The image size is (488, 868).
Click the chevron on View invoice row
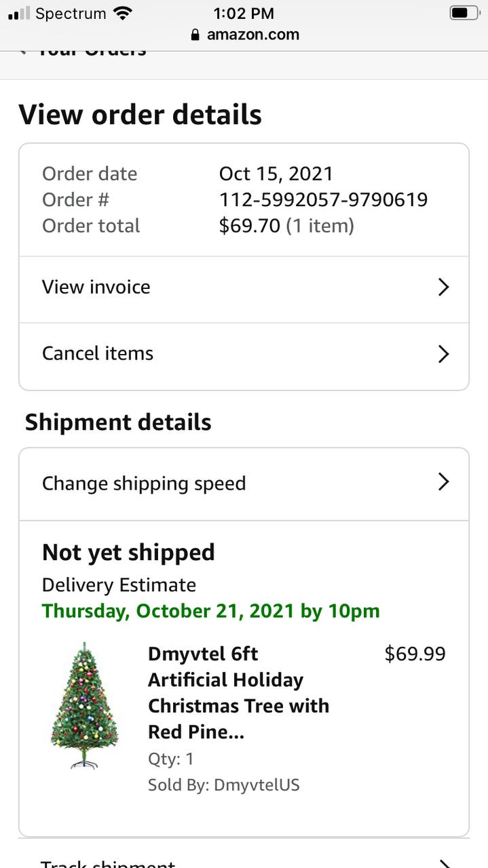tap(443, 288)
